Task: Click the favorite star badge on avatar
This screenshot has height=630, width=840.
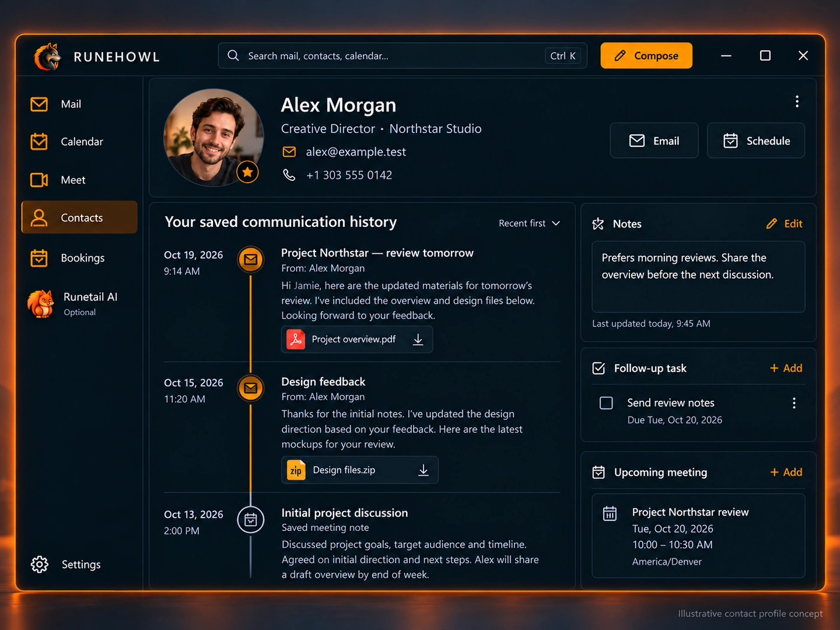Action: [x=248, y=172]
